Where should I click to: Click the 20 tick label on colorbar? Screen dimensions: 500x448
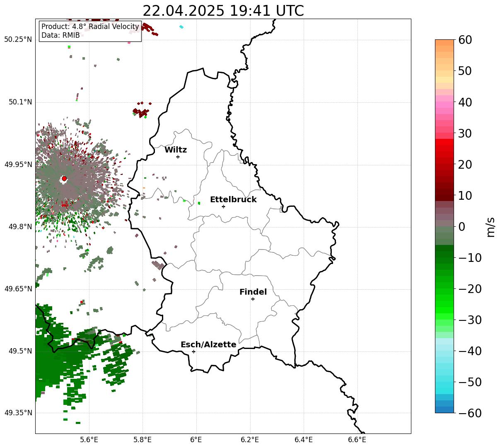tap(465, 165)
